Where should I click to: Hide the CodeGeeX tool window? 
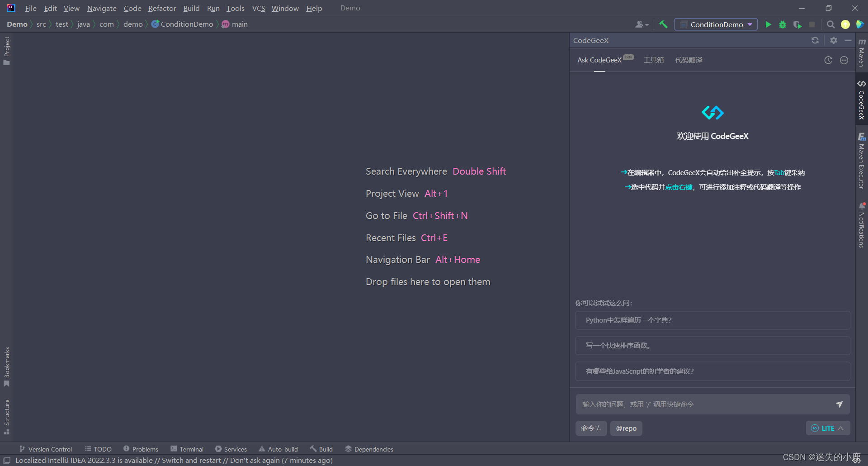click(848, 40)
